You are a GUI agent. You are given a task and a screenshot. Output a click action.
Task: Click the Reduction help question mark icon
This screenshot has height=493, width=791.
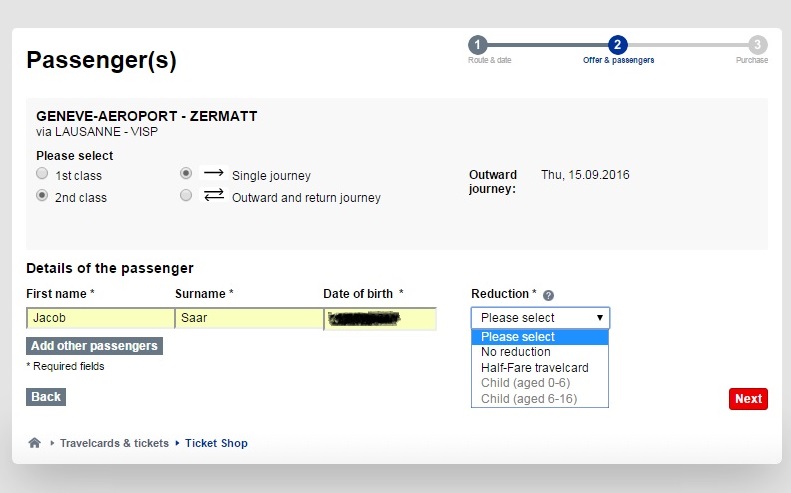click(548, 295)
